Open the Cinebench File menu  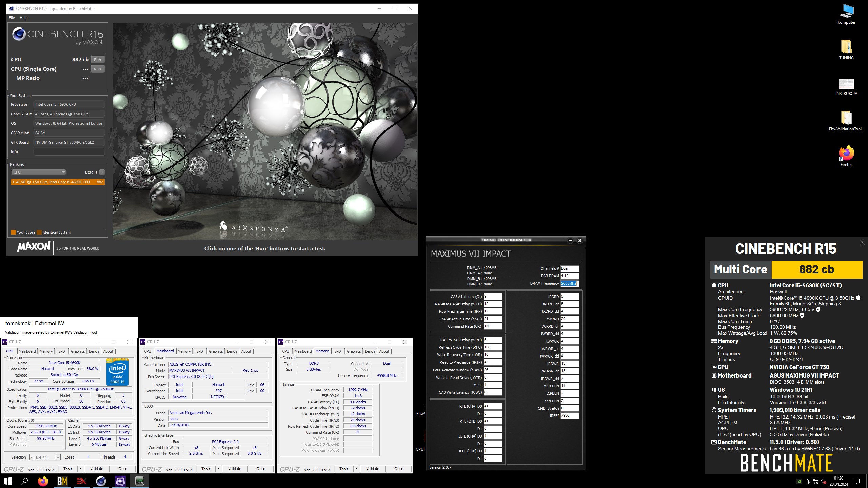tap(12, 18)
